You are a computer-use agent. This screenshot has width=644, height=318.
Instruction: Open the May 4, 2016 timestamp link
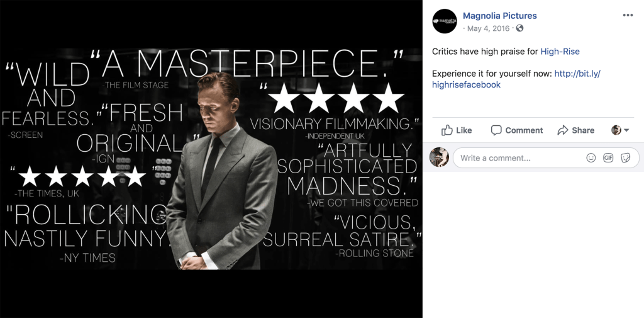[x=489, y=28]
